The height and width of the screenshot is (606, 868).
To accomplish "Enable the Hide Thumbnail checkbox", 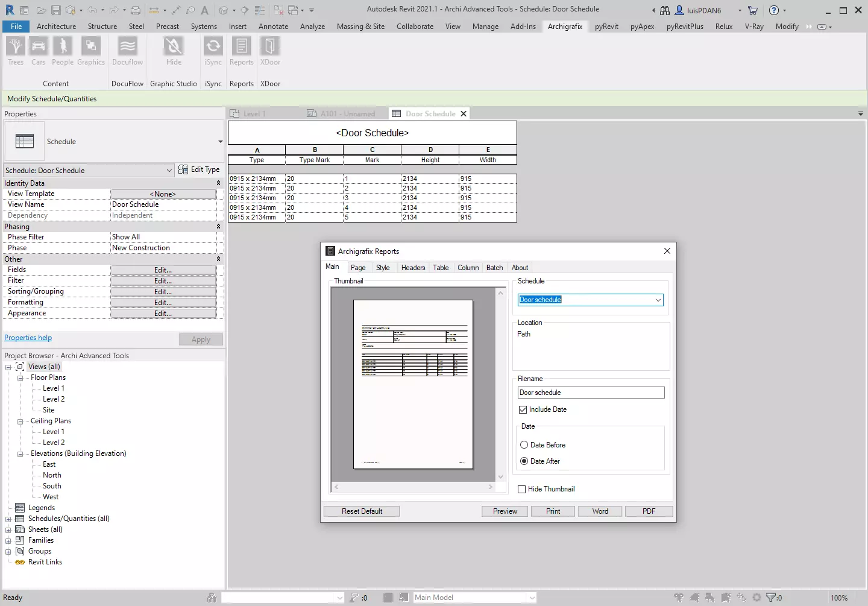I will click(x=522, y=489).
